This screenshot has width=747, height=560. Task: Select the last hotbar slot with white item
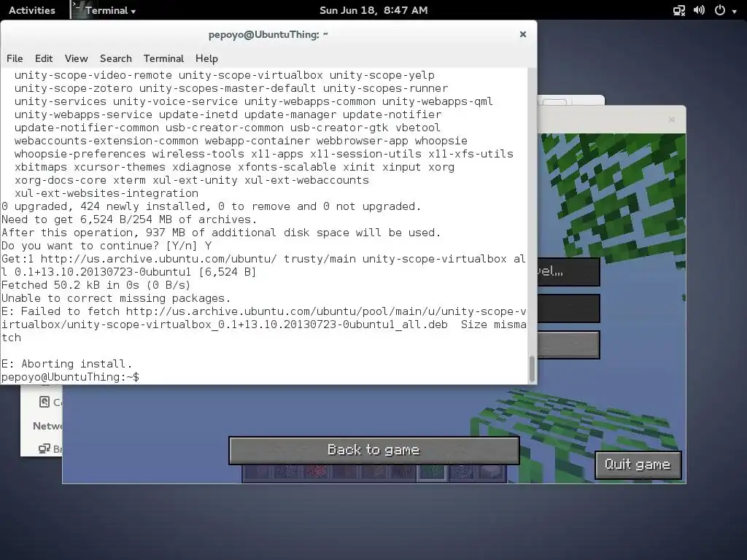click(491, 472)
